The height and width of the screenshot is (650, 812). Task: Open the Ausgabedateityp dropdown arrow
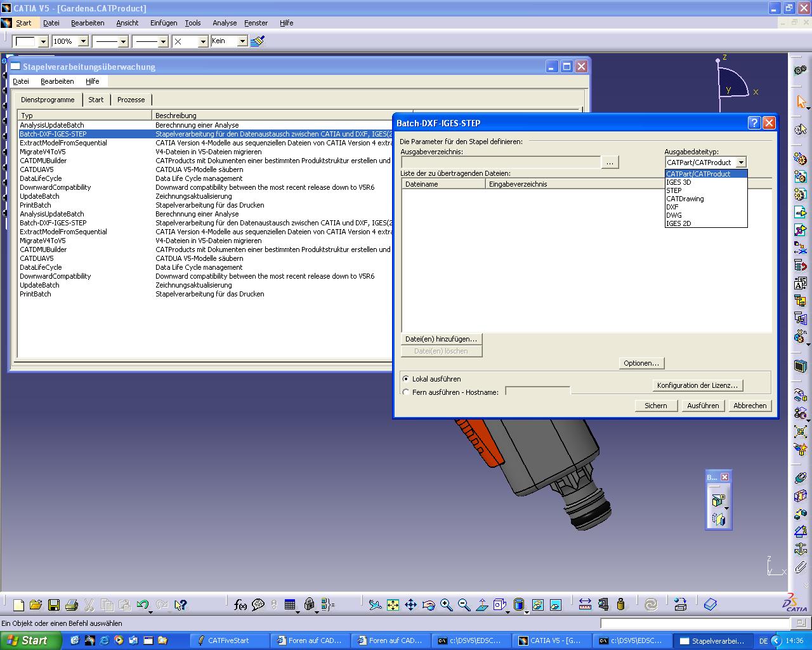741,162
